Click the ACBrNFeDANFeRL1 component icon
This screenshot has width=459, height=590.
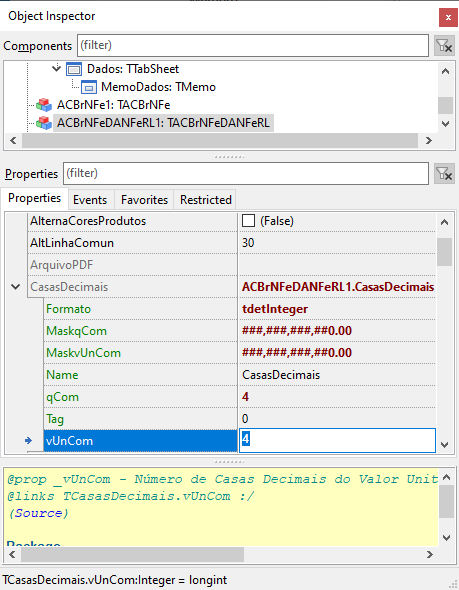44,123
